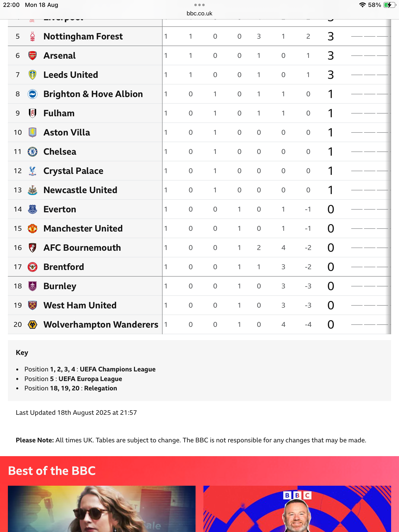399x532 pixels.
Task: Open the woman in sunglasses story thumbnail
Action: point(101,509)
